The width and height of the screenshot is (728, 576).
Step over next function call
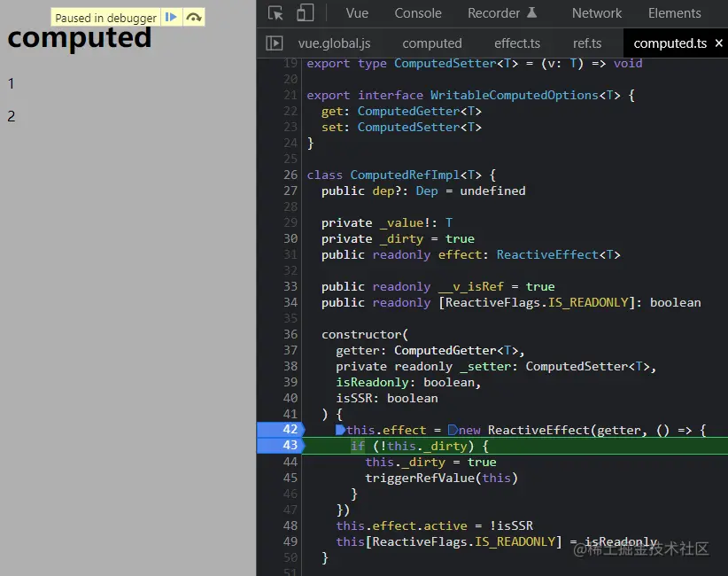pyautogui.click(x=194, y=17)
